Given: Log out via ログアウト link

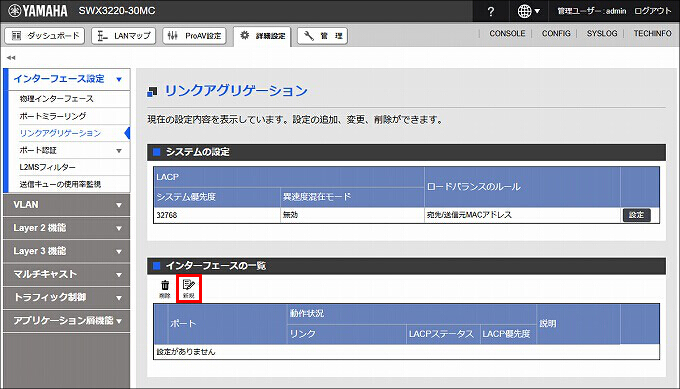Looking at the screenshot, I should [x=652, y=11].
